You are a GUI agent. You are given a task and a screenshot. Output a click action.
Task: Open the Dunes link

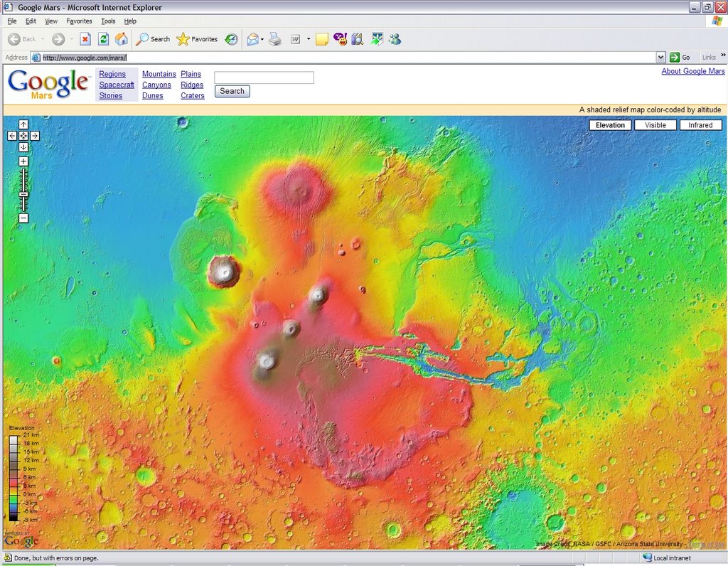[x=152, y=95]
